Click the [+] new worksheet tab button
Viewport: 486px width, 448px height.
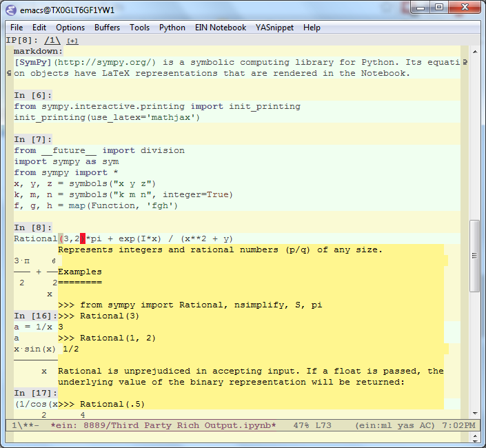[72, 41]
